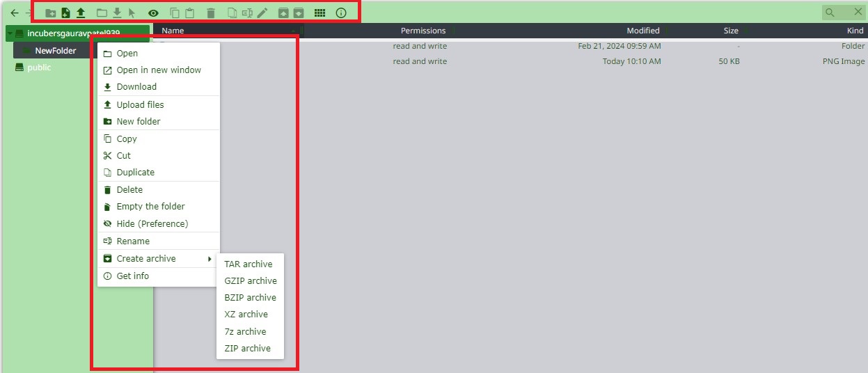This screenshot has width=868, height=373.
Task: Click the Upload files toolbar icon
Action: coord(81,13)
